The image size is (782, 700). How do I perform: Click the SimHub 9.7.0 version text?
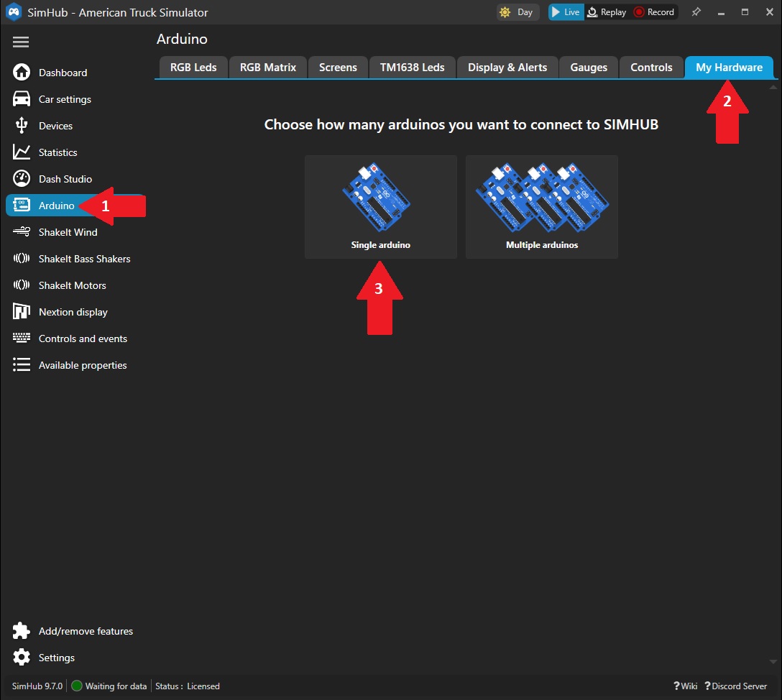(x=37, y=686)
